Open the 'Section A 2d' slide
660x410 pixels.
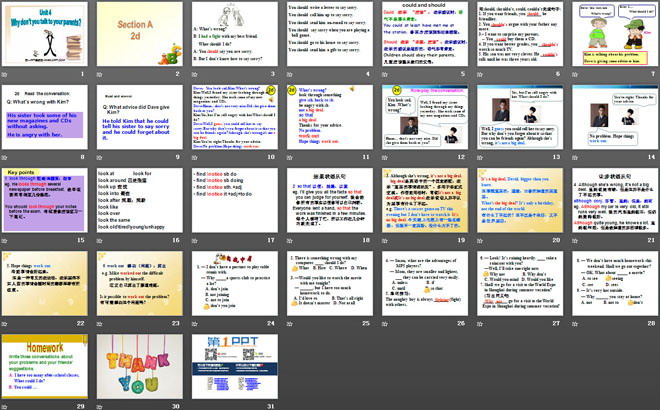tap(140, 37)
